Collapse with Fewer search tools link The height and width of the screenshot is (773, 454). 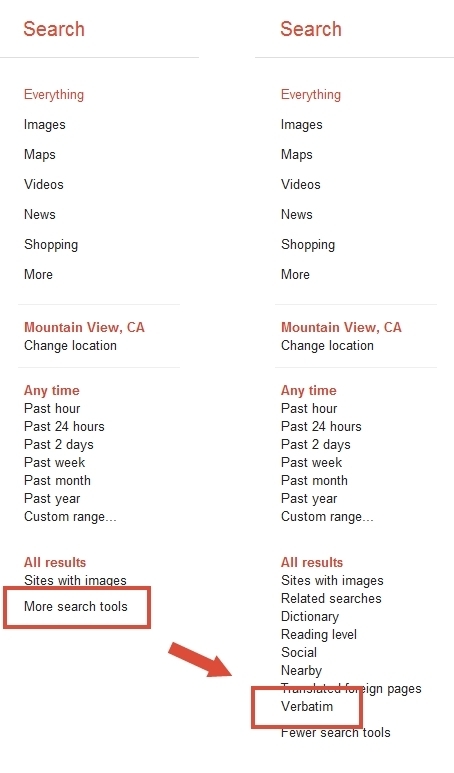(x=335, y=733)
